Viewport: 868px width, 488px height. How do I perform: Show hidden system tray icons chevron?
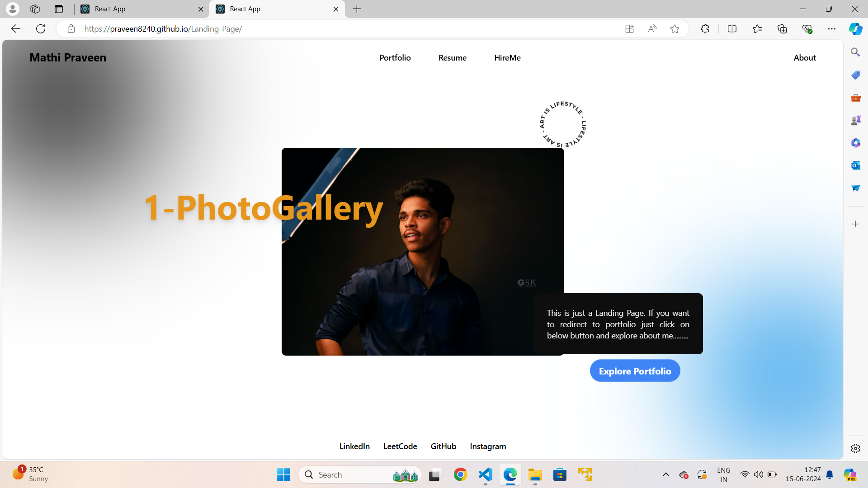click(665, 474)
